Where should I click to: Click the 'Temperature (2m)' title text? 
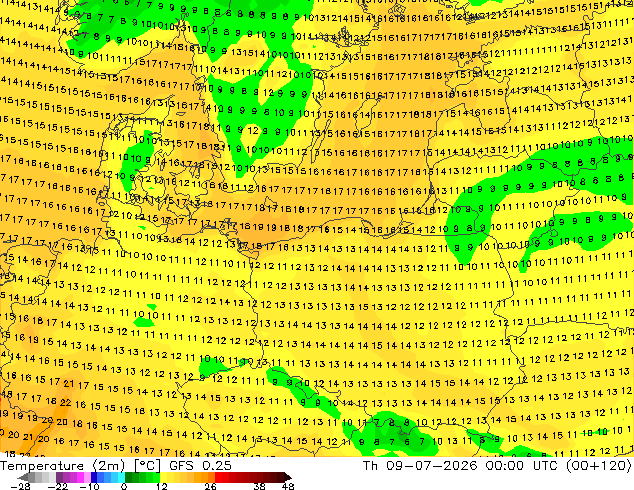click(63, 466)
